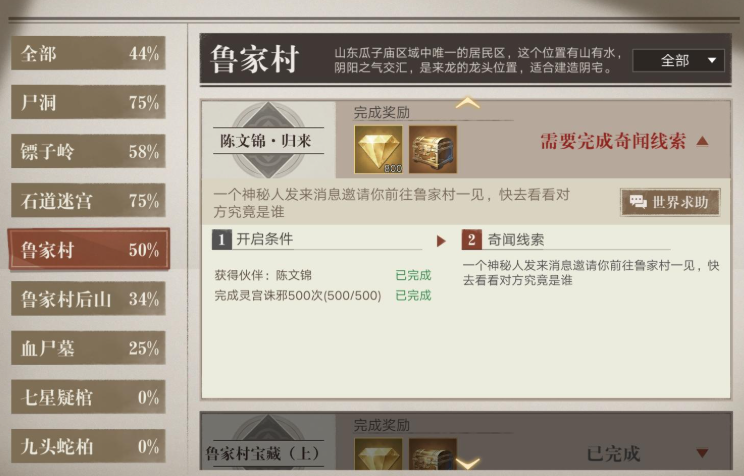Switch to the 尸洞 75% tab
The width and height of the screenshot is (744, 476).
pos(88,102)
